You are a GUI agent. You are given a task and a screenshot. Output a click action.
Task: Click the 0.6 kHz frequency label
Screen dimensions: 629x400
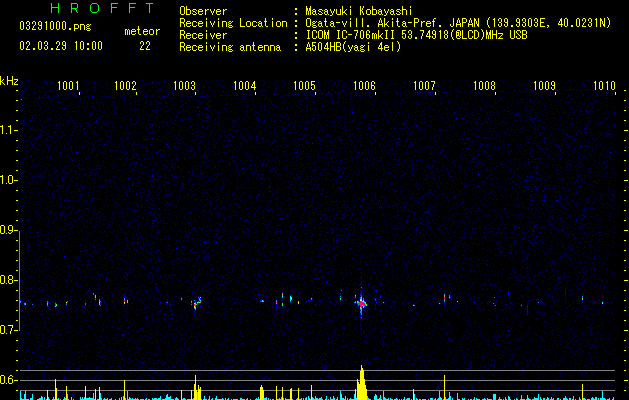[x=9, y=380]
